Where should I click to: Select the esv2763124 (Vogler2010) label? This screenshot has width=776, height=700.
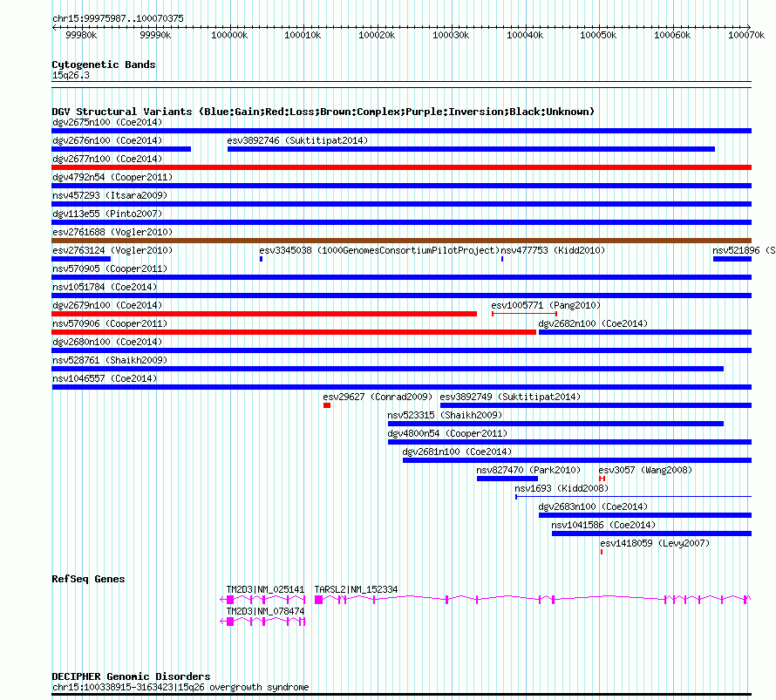coord(112,250)
